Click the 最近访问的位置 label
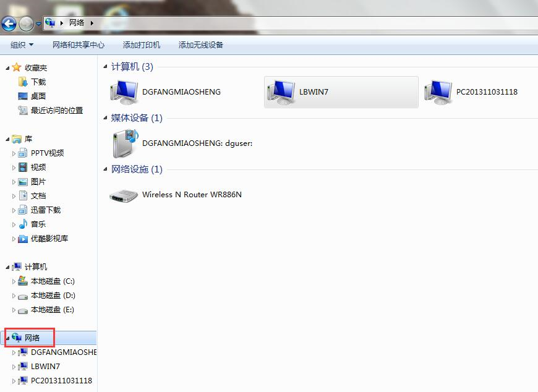Viewport: 538px width, 392px height. coord(57,111)
